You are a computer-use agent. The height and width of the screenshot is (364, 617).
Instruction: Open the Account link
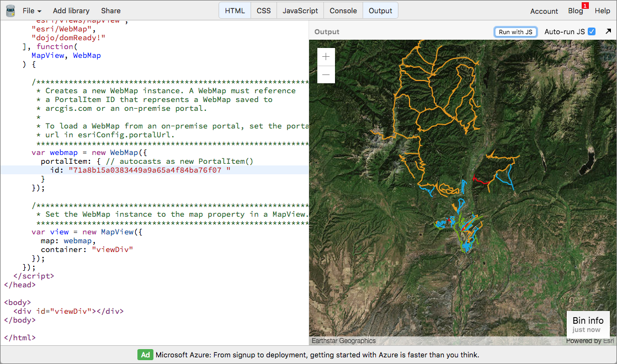(x=544, y=11)
